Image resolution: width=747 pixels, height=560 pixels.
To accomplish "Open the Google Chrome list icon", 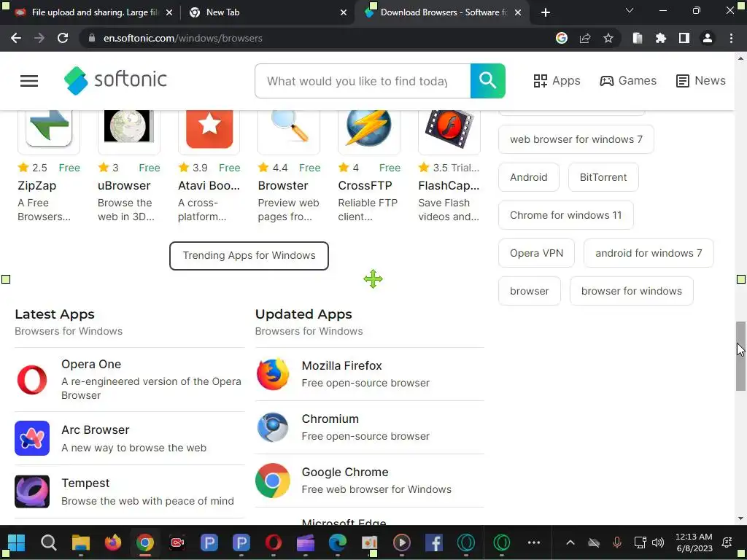I will pos(273,481).
